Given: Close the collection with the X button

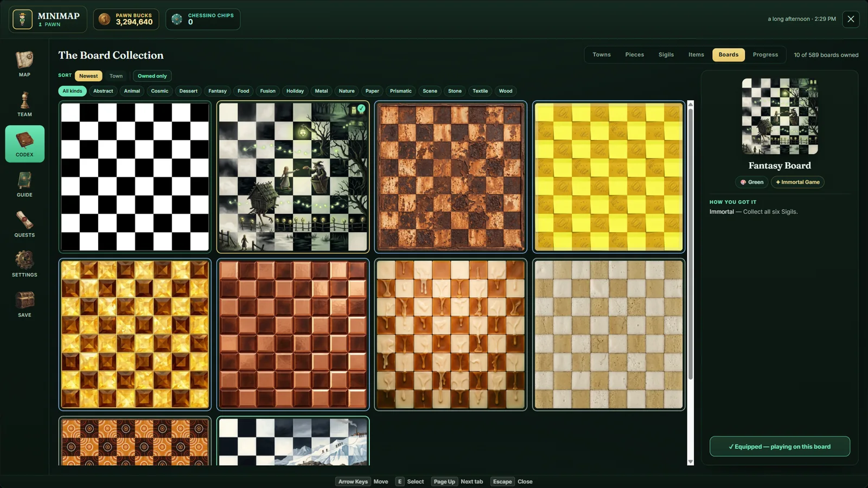Looking at the screenshot, I should click(851, 19).
